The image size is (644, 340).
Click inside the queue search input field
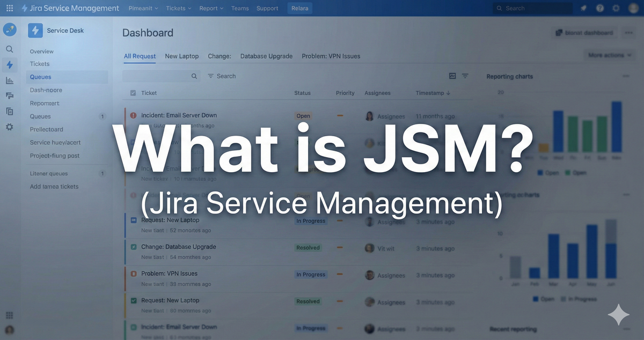[x=158, y=76]
